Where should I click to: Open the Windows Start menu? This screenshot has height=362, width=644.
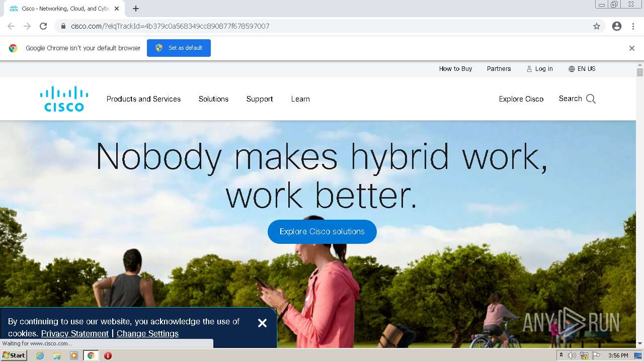pyautogui.click(x=14, y=355)
